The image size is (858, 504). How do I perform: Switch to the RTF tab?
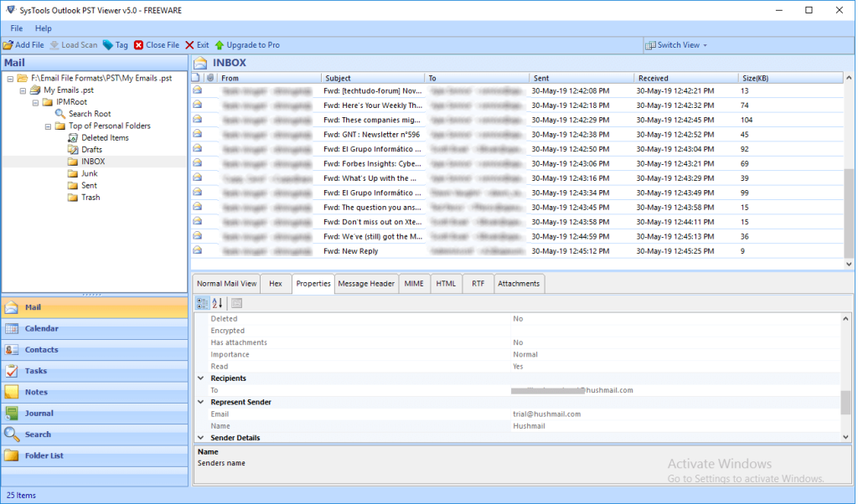coord(478,284)
